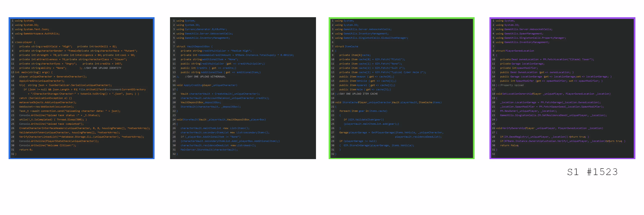Image resolution: width=644 pixels, height=215 pixels.
Task: Select the borderless VaultDepositBox code panel
Action: (x=243, y=88)
